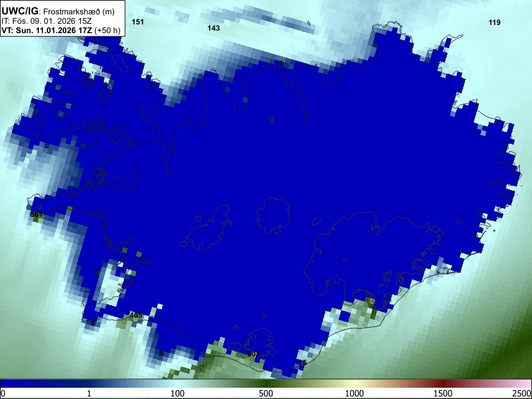The height and width of the screenshot is (399, 532).
Task: Select the 'IT: Fös. 09. 01. 2026 15Z' line
Action: pyautogui.click(x=46, y=21)
